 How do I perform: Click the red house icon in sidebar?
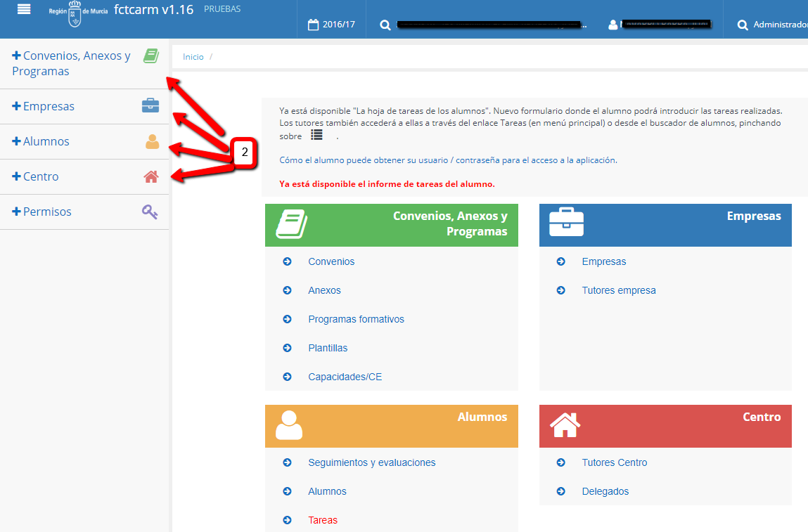click(151, 176)
